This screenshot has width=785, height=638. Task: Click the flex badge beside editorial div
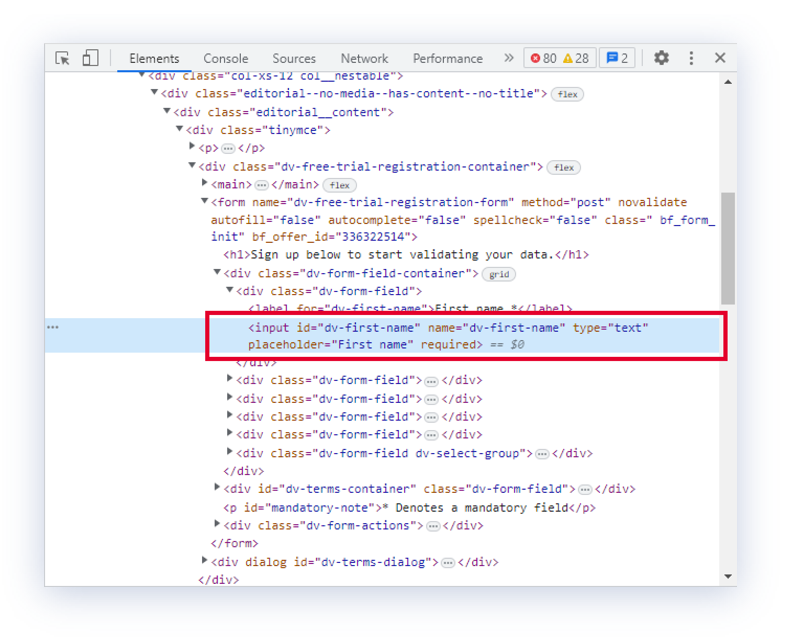tap(567, 94)
